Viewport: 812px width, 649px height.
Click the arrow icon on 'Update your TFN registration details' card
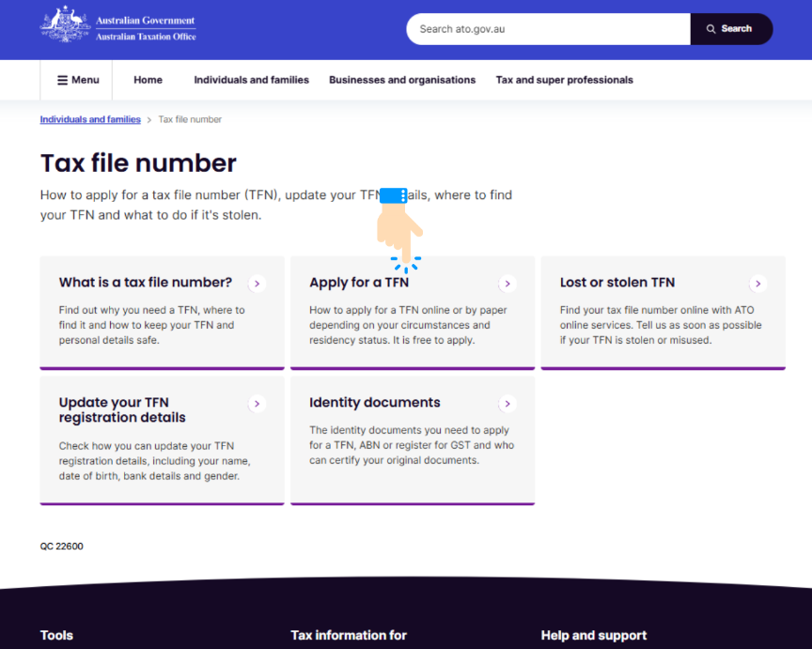tap(258, 404)
